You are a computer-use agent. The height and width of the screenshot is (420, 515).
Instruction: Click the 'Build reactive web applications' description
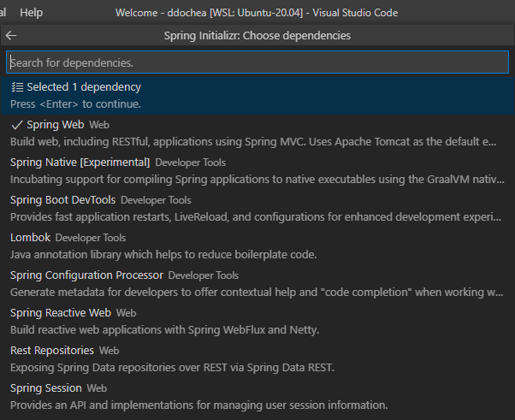(x=164, y=330)
